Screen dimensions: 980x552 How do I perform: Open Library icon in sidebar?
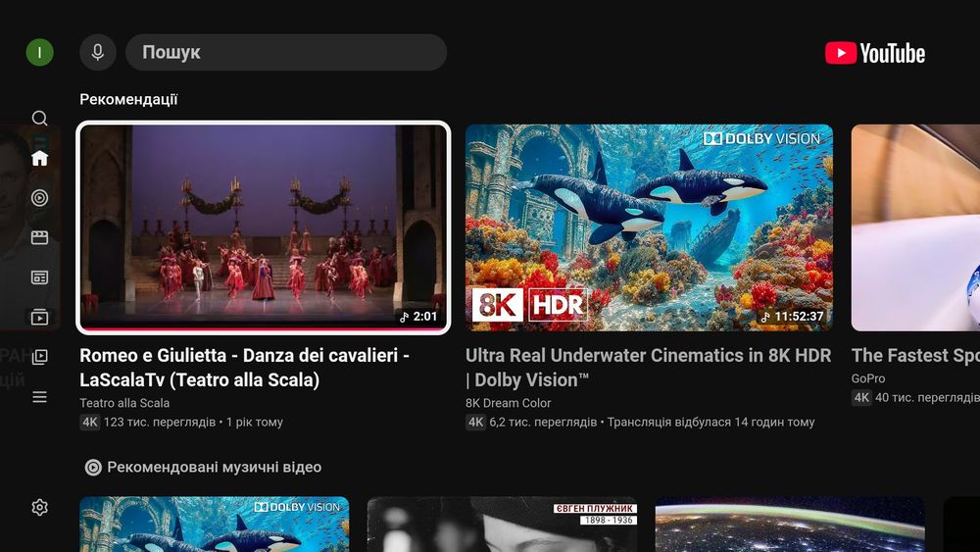(39, 357)
